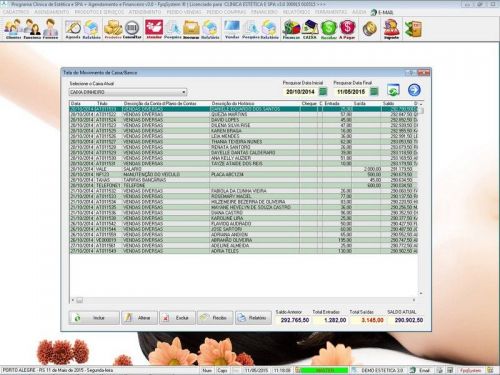
Task: Click the blue arrow go button
Action: coord(414,90)
